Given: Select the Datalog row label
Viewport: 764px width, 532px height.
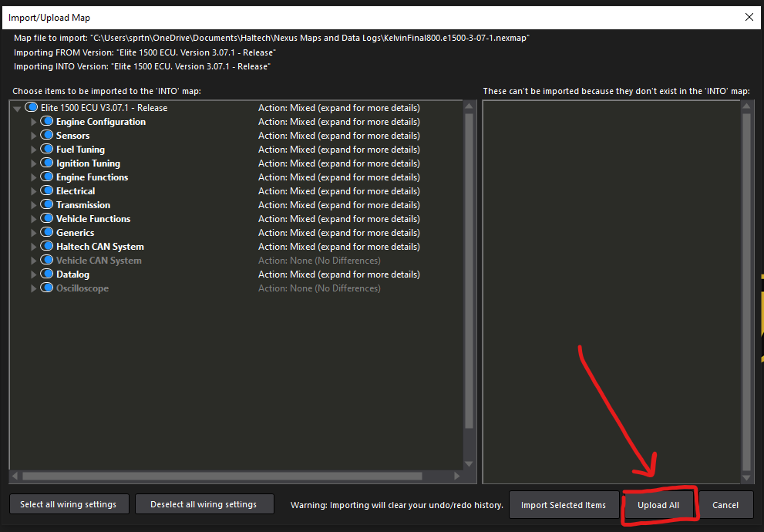Looking at the screenshot, I should coord(72,274).
